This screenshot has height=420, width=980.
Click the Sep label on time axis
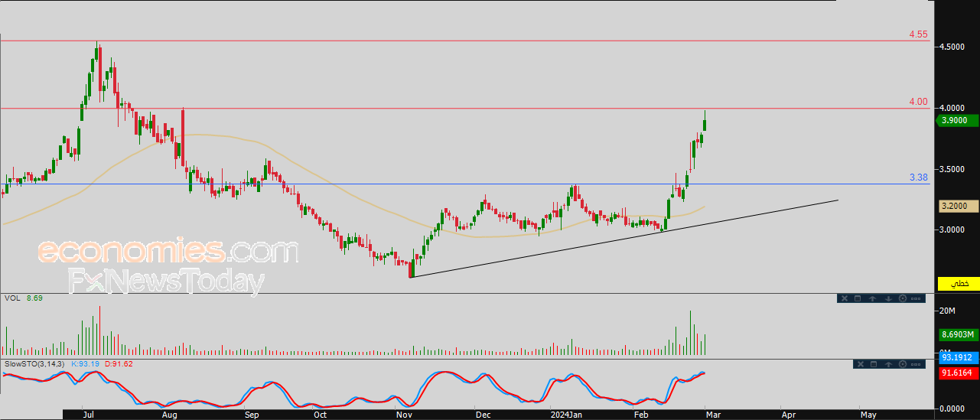click(252, 414)
